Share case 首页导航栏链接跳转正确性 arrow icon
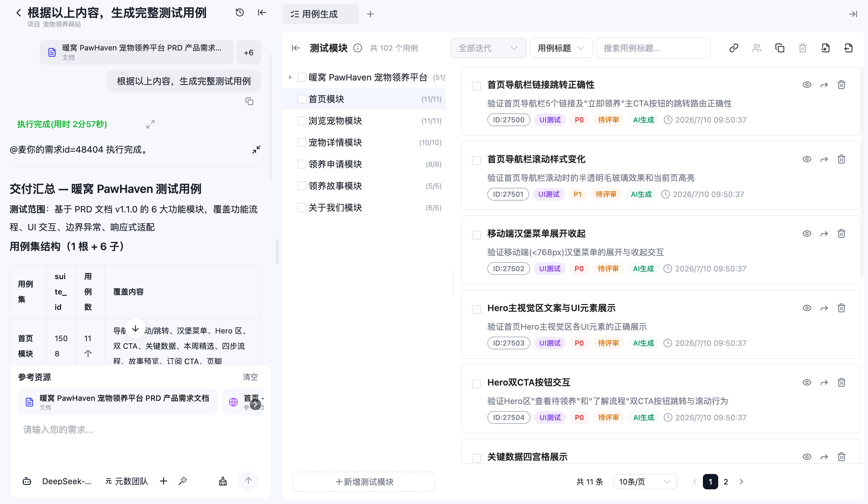 point(824,85)
